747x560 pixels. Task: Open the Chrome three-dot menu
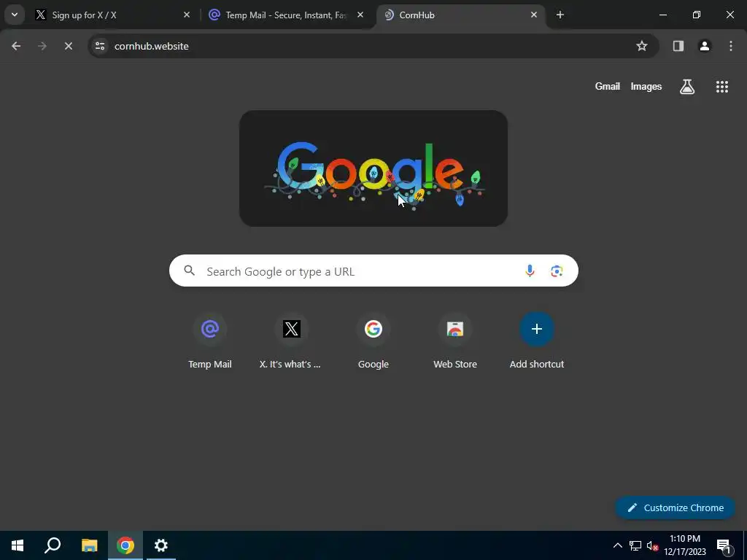coord(731,46)
